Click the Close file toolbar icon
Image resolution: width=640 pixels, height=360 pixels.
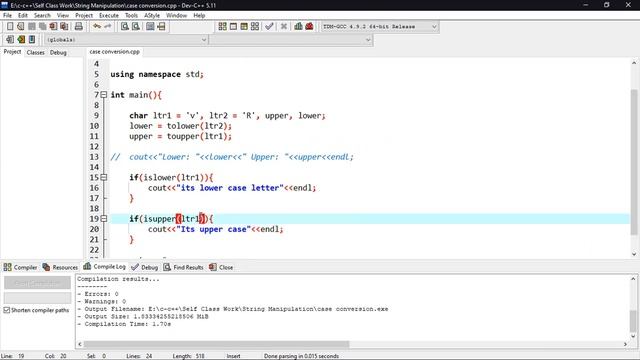(x=53, y=27)
